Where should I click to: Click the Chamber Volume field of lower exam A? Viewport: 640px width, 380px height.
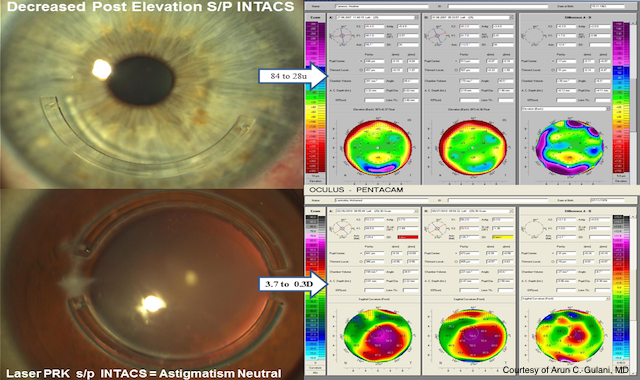click(x=374, y=272)
